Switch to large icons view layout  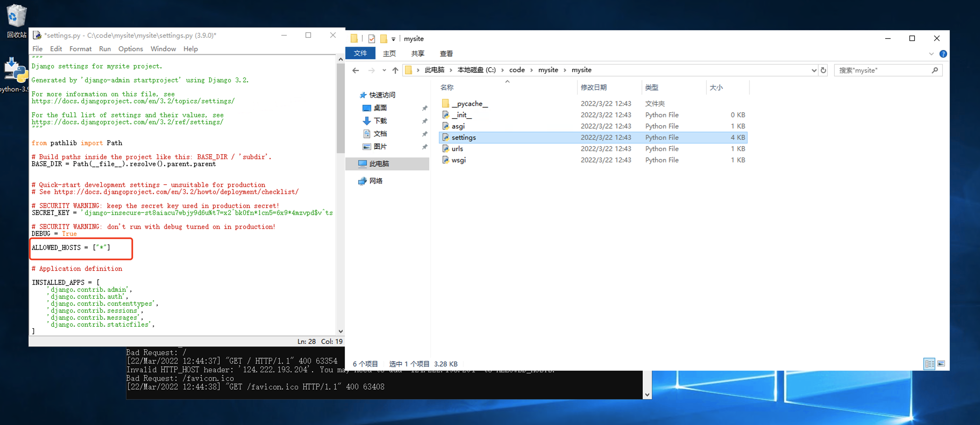coord(941,364)
